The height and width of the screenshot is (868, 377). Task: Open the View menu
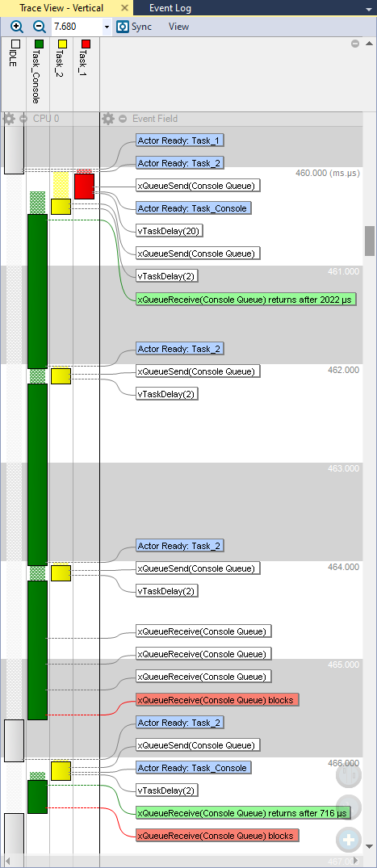178,27
